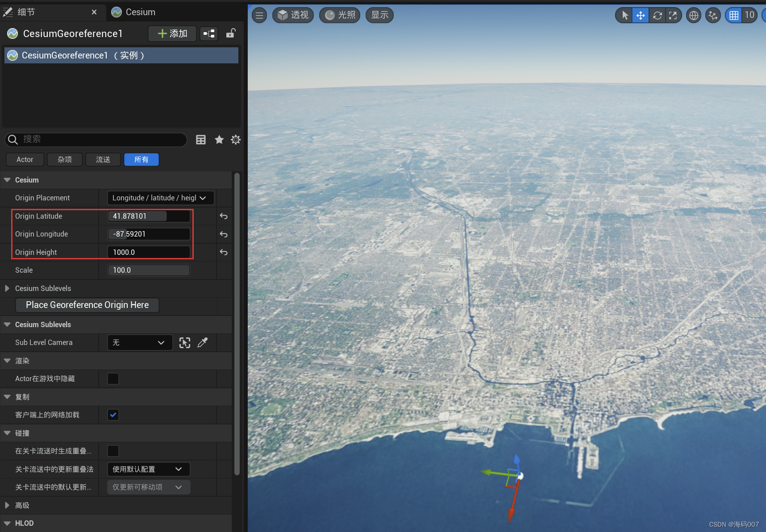Open 仅更新可移动项 dropdown
This screenshot has height=532, width=766.
coord(149,487)
